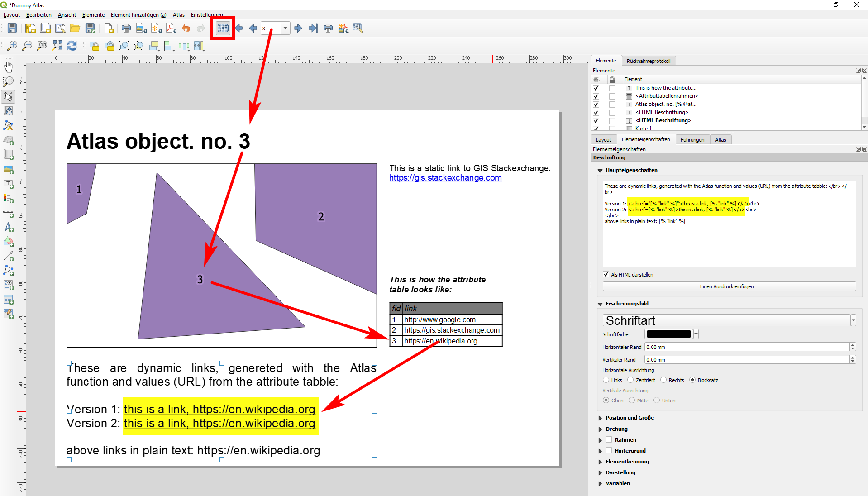
Task: Expand the Elementkennung section
Action: coord(600,462)
